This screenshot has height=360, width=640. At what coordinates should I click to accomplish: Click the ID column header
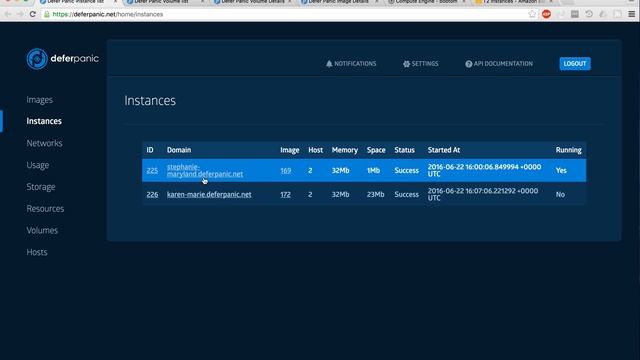(150, 150)
